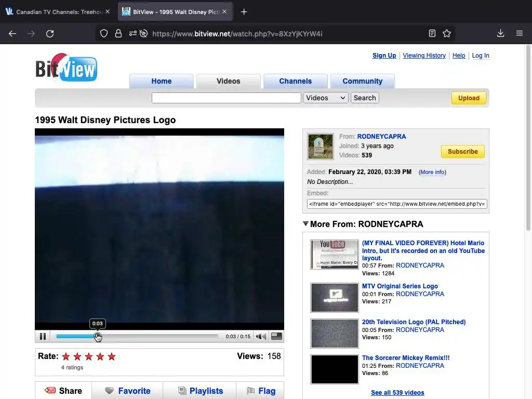Open The Sorcerer Mickey Remix!!! link
Viewport: 532px width, 399px height.
[x=405, y=357]
